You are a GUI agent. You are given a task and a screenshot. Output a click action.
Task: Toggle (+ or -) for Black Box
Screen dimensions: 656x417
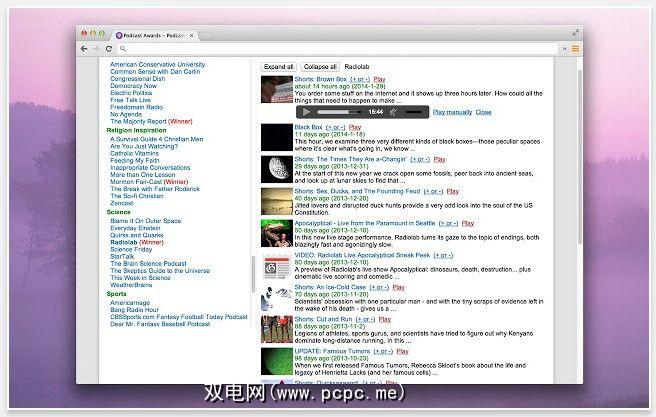pos(336,127)
